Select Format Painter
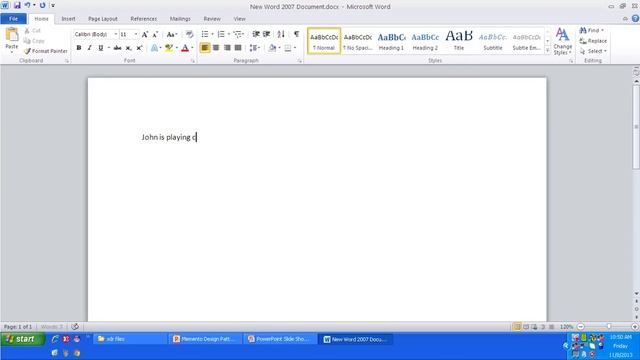Viewport: 640px width, 360px height. [46, 51]
